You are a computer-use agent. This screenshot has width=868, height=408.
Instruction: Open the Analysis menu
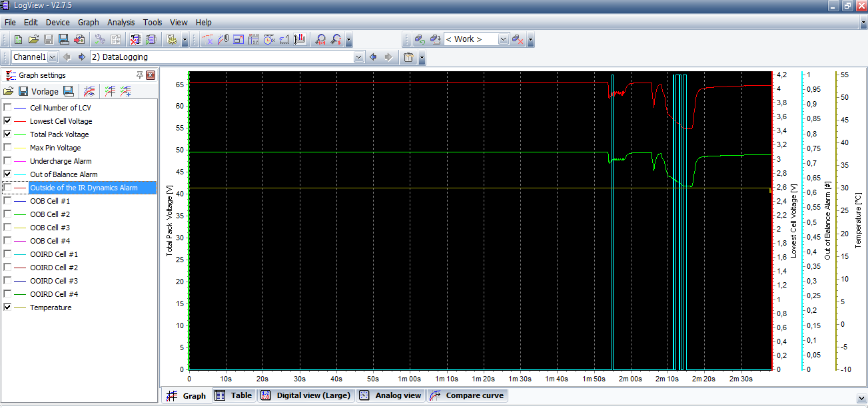tap(121, 22)
